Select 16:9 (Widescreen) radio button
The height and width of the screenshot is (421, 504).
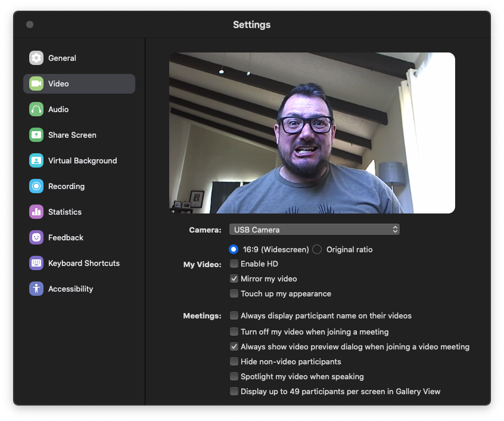click(x=234, y=249)
